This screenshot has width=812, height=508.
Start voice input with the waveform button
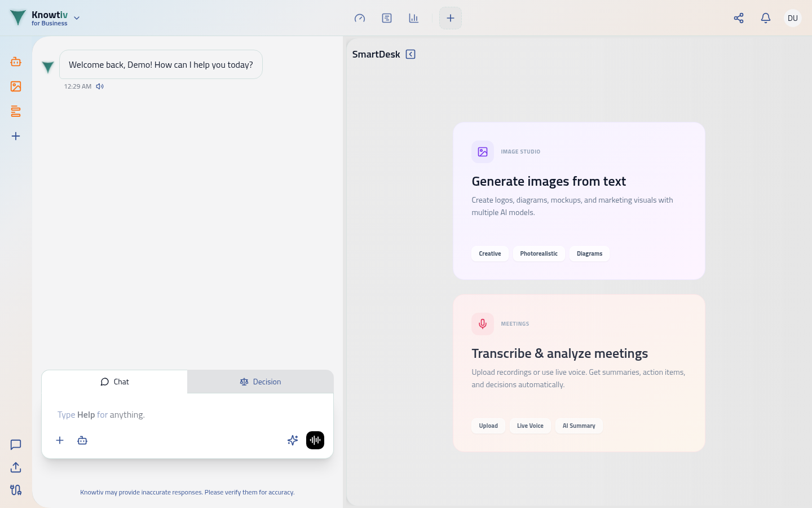(x=315, y=440)
